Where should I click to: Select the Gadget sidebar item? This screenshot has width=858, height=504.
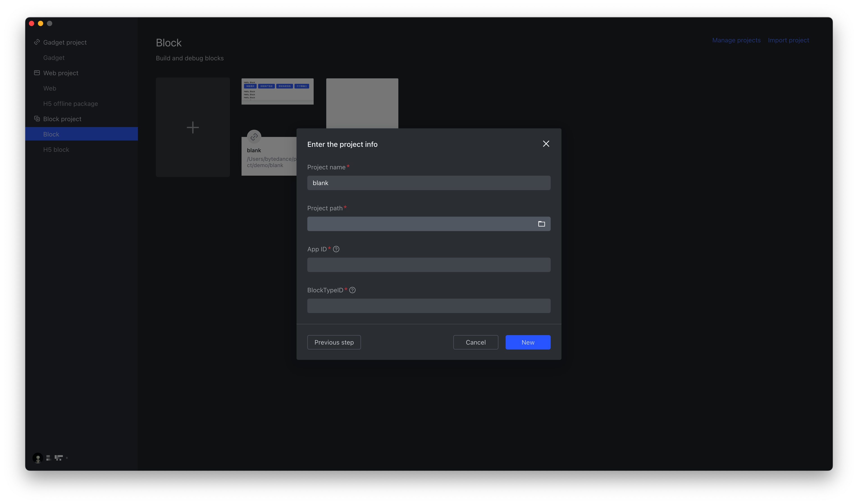click(x=54, y=58)
